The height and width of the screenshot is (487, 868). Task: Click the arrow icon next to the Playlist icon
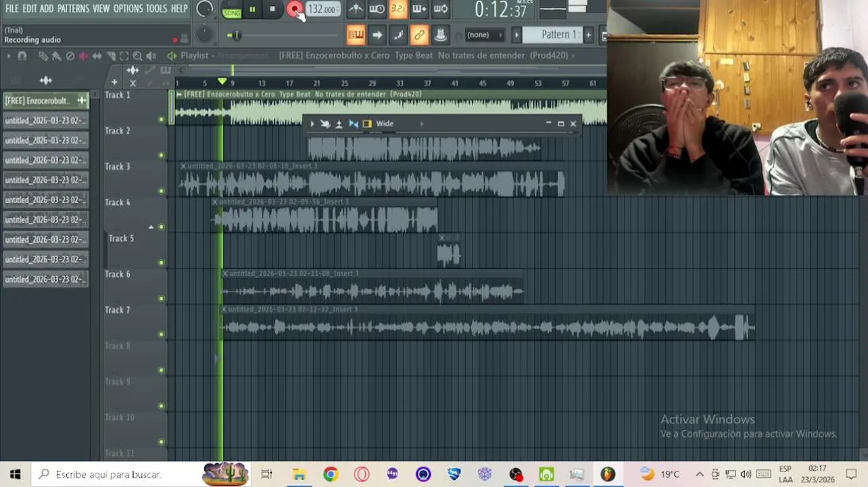[x=377, y=34]
